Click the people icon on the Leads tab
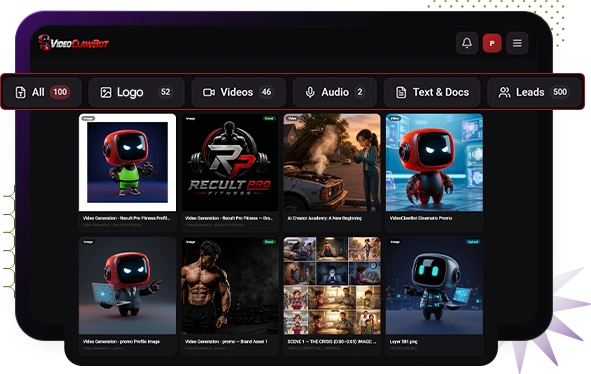The image size is (591, 374). click(x=504, y=92)
